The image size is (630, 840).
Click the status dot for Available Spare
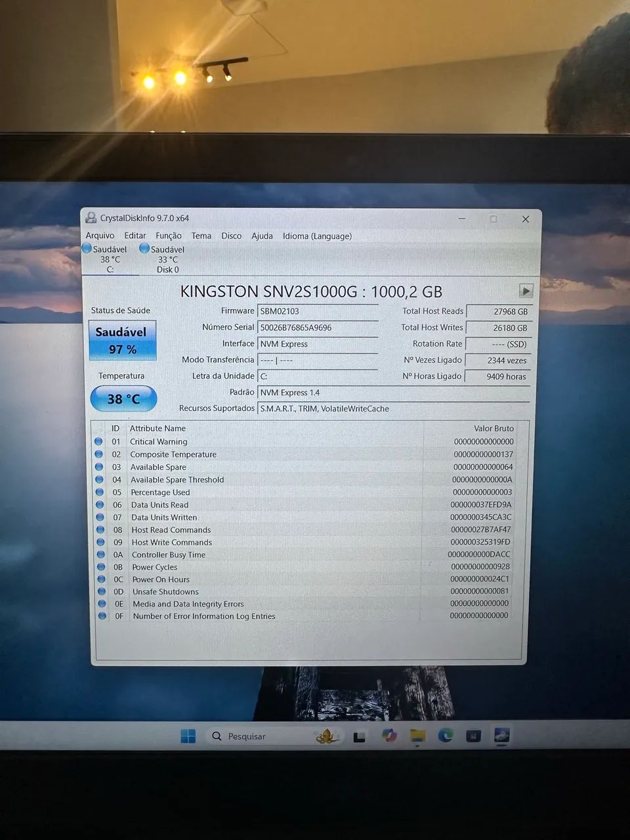99,467
